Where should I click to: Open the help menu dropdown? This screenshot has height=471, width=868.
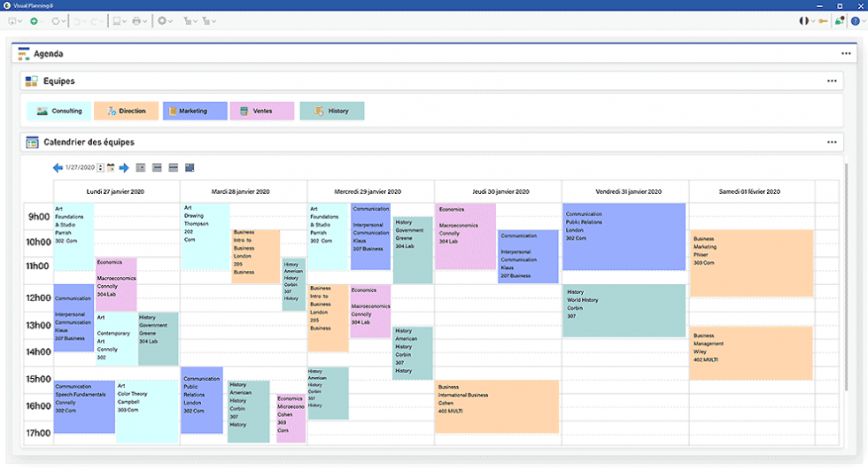tap(856, 20)
